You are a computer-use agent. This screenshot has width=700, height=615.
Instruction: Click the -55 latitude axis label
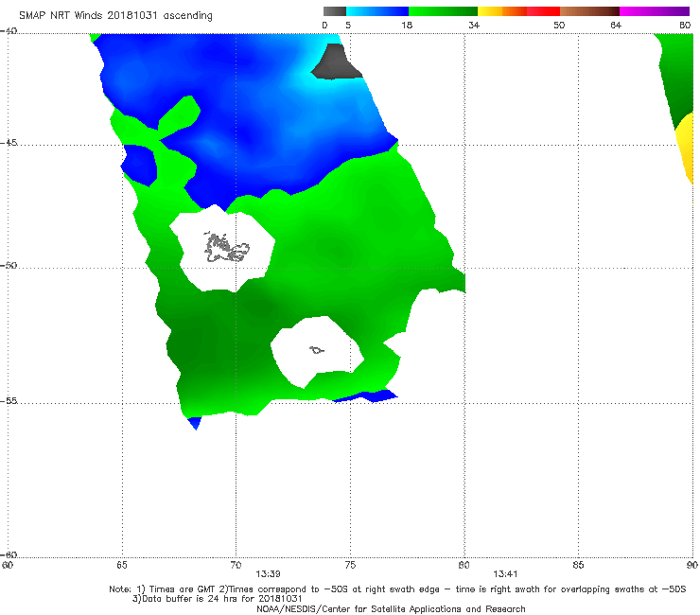[x=9, y=400]
